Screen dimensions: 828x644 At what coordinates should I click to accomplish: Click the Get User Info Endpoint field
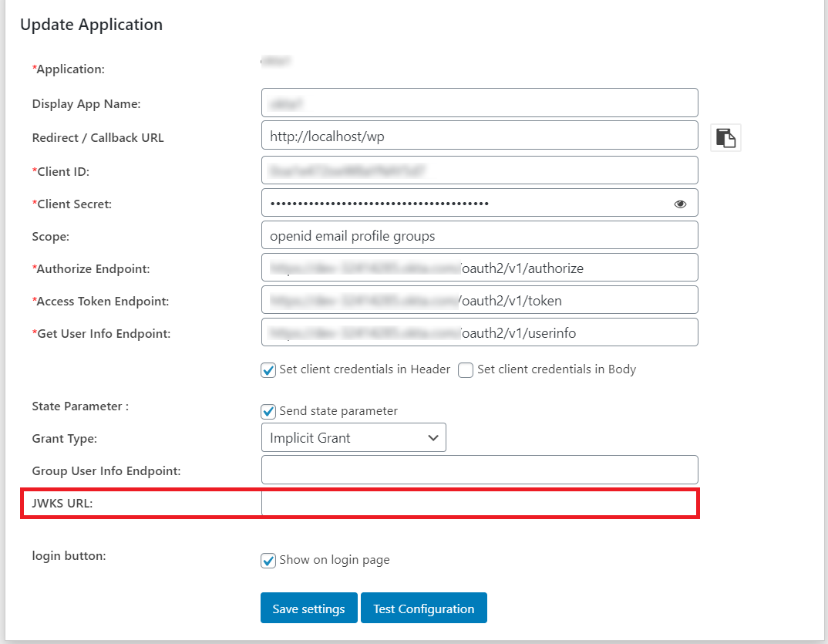point(480,332)
